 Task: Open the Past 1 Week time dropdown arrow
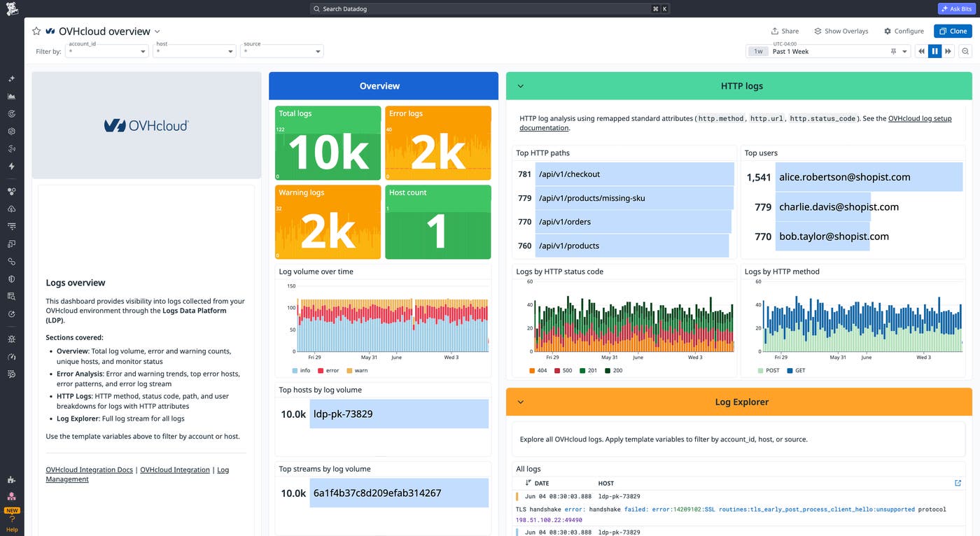point(904,51)
